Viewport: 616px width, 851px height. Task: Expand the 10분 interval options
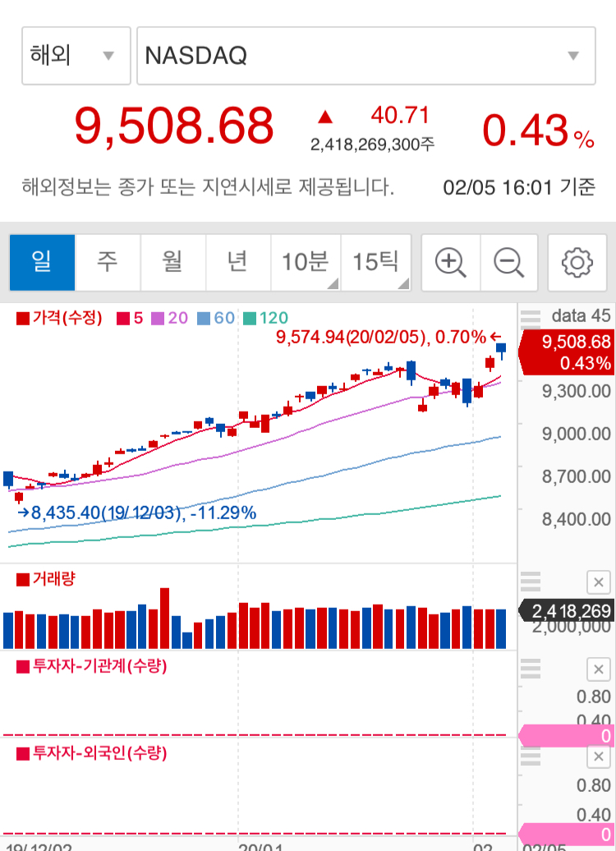click(306, 263)
